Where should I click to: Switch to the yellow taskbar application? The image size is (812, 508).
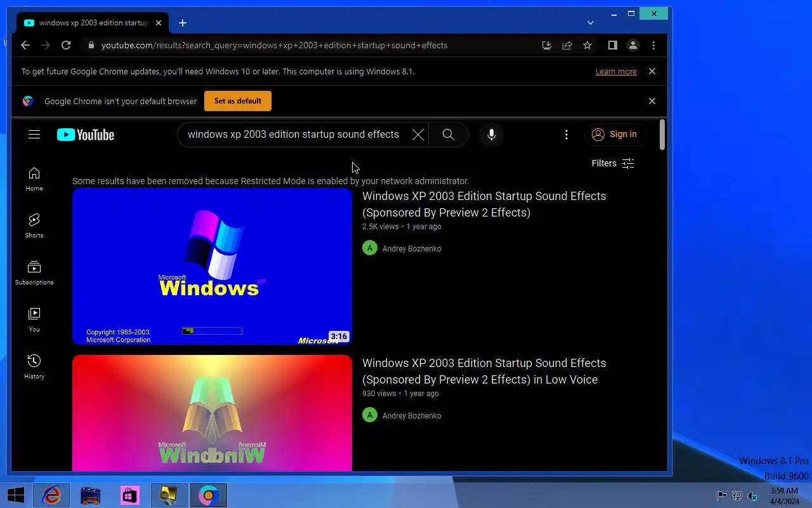169,495
